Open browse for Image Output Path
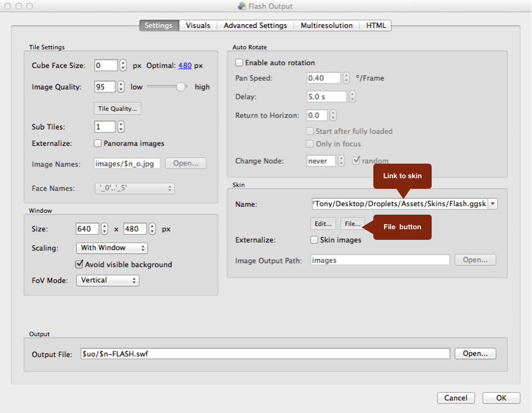The image size is (532, 413). coord(475,259)
